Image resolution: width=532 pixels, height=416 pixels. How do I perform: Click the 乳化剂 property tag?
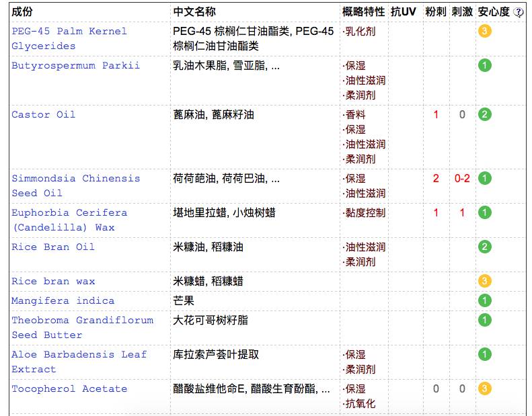click(360, 32)
